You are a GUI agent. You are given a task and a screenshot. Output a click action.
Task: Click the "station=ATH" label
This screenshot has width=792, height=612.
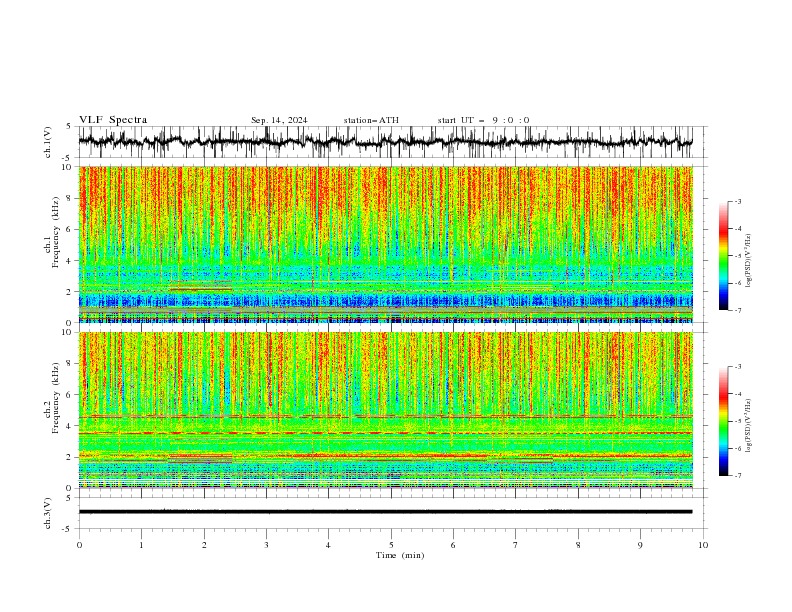click(x=371, y=120)
